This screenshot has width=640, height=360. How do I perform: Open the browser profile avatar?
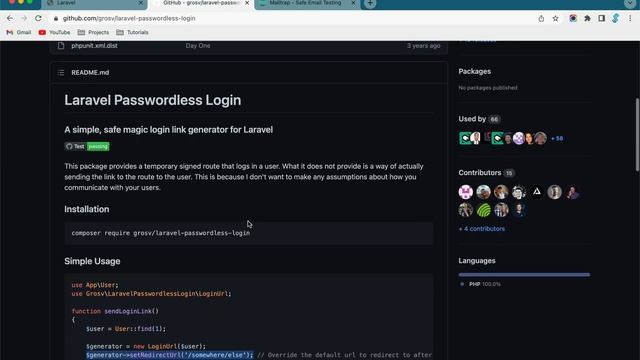pos(616,18)
